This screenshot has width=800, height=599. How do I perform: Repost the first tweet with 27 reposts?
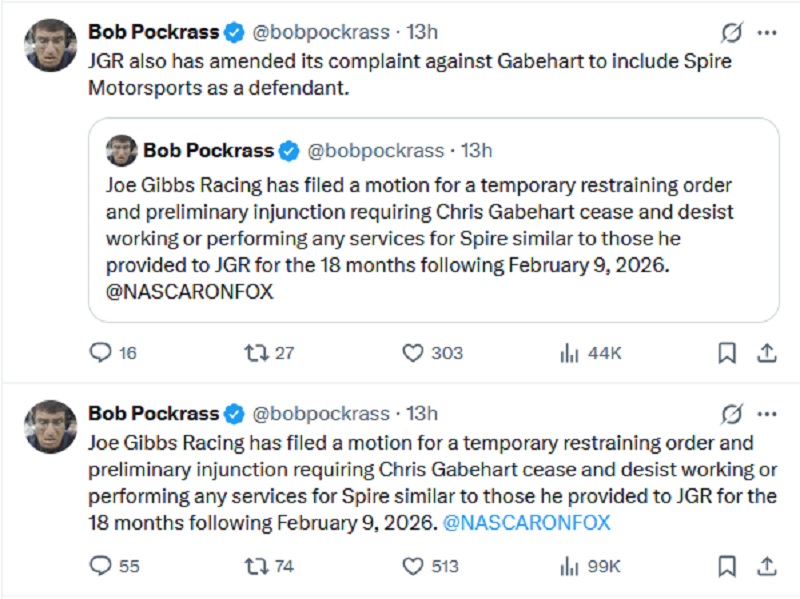pyautogui.click(x=255, y=352)
